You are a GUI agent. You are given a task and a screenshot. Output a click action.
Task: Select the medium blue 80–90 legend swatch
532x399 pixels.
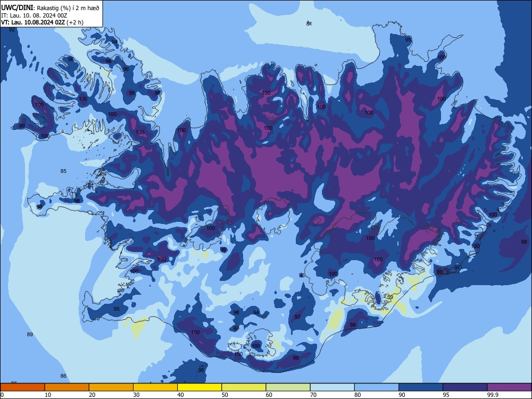tap(376, 387)
